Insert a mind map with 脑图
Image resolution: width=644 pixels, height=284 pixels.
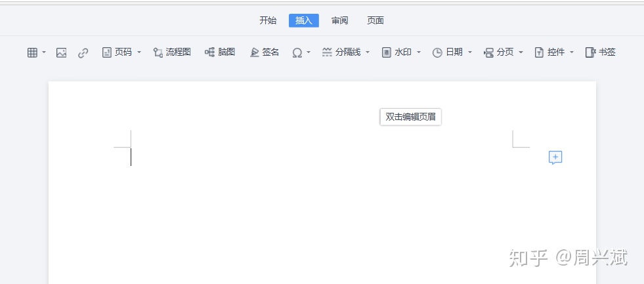(x=220, y=52)
